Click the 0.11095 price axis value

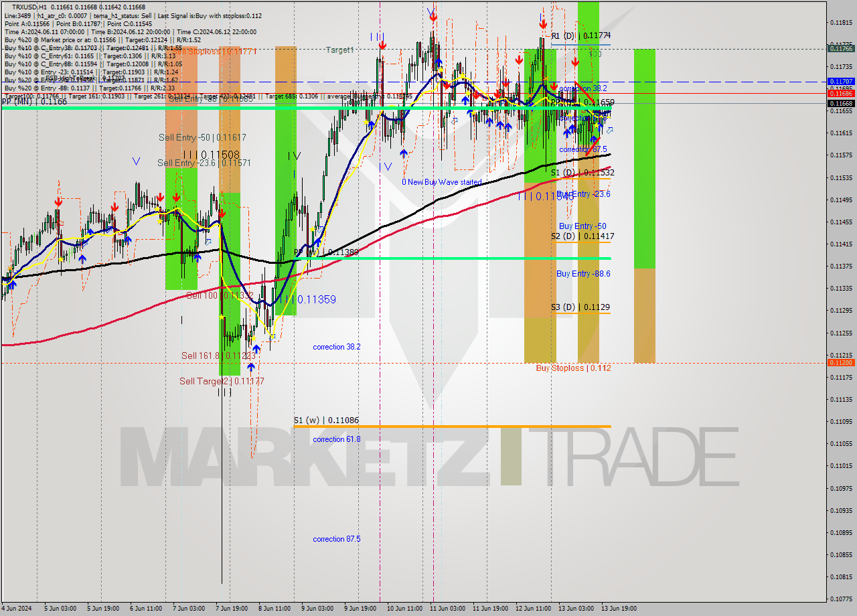[x=841, y=421]
